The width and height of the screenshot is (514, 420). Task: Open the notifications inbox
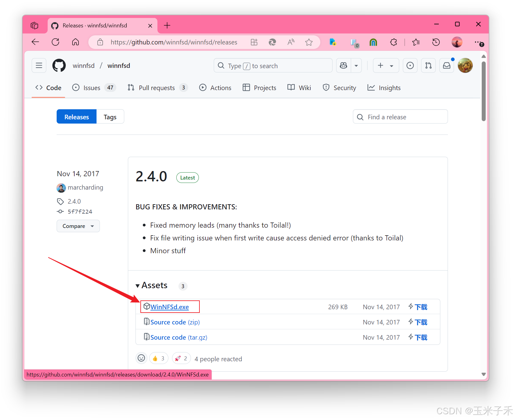coord(447,65)
